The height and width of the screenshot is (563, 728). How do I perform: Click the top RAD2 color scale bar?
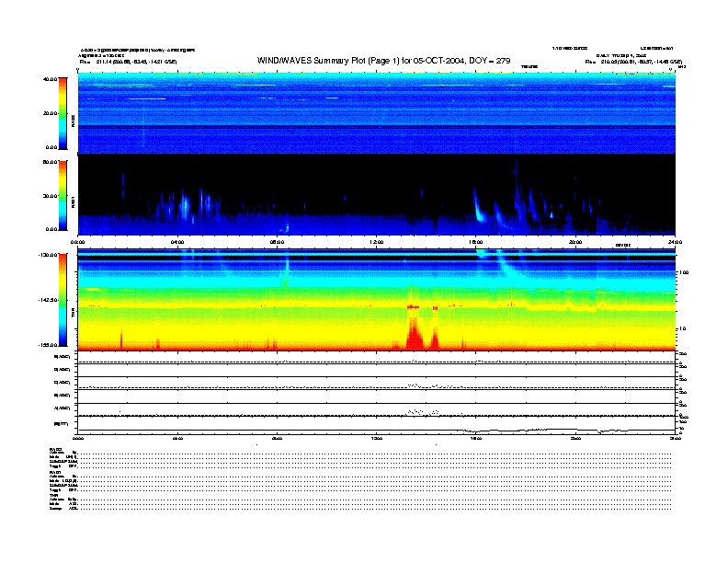[x=63, y=113]
